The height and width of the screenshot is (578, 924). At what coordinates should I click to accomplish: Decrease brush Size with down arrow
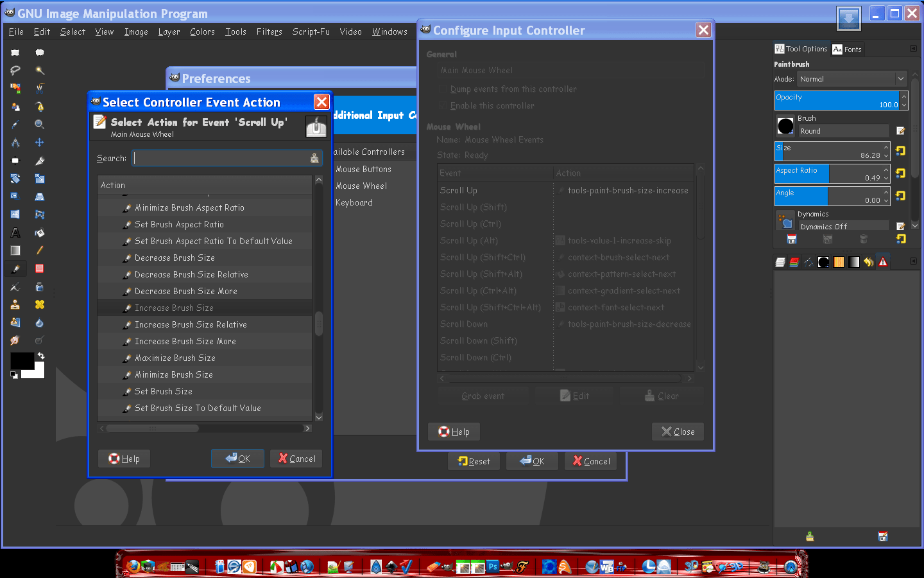tap(886, 155)
